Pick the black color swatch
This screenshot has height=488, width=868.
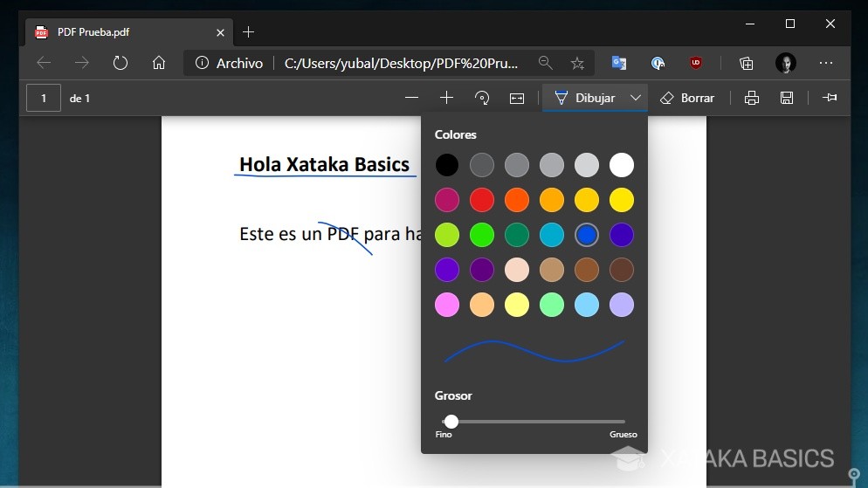click(447, 165)
